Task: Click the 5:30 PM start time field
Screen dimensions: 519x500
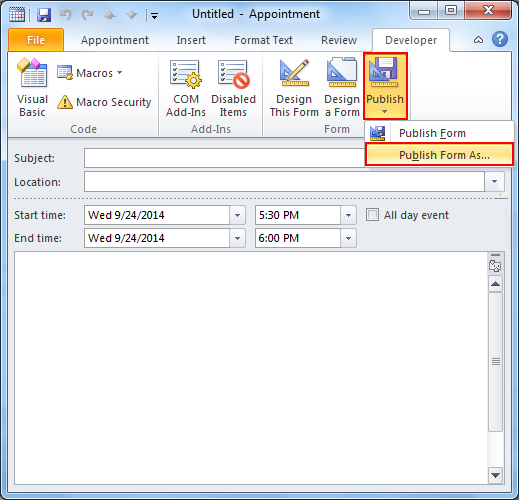Action: point(298,215)
